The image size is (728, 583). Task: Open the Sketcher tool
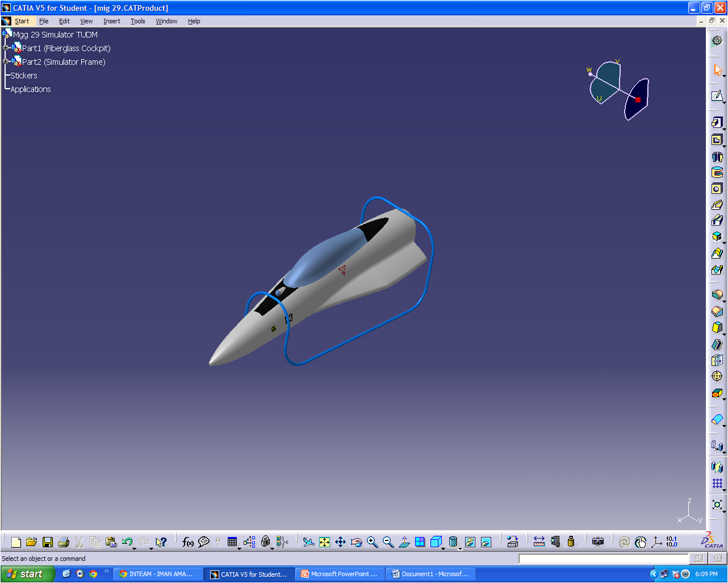[717, 95]
